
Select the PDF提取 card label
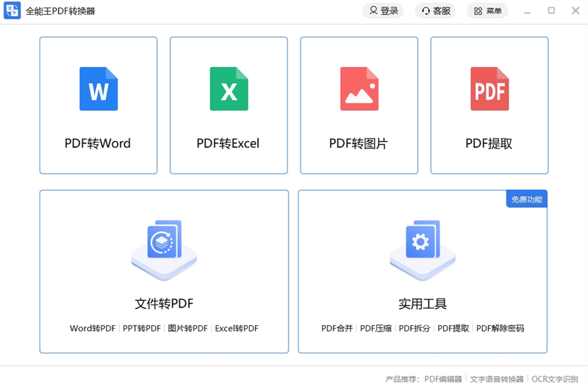[x=489, y=143]
